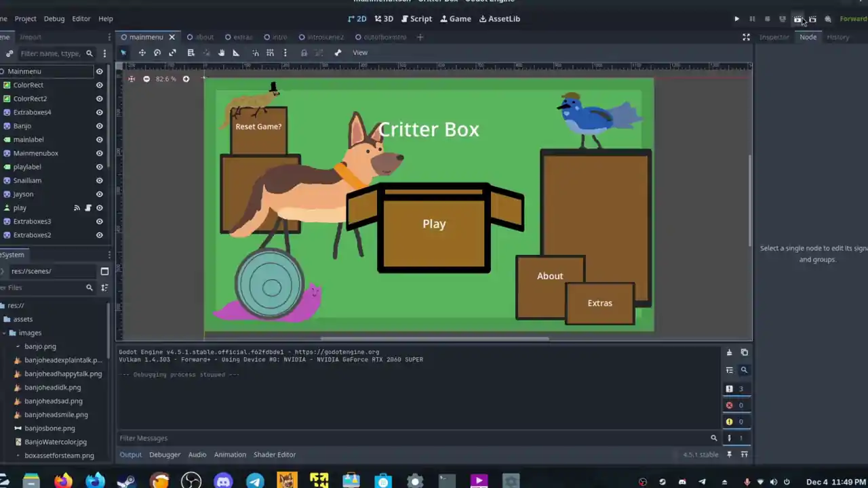The image size is (868, 488).
Task: Close the mainmenu scene tab
Action: click(x=172, y=37)
